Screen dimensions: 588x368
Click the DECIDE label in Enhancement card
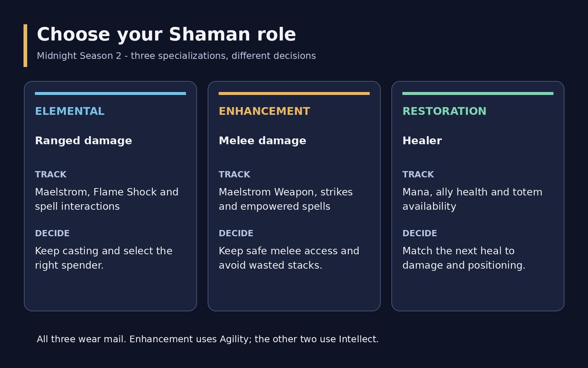[236, 233]
